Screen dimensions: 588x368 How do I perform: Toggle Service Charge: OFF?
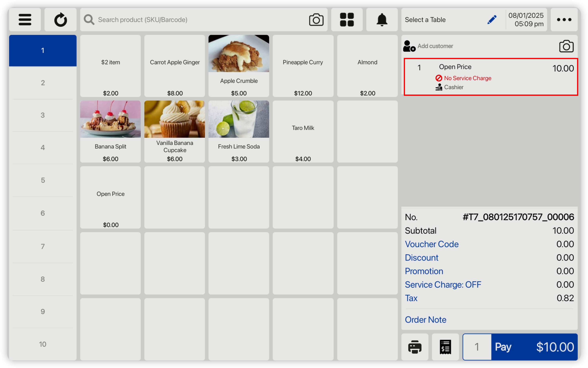(443, 285)
